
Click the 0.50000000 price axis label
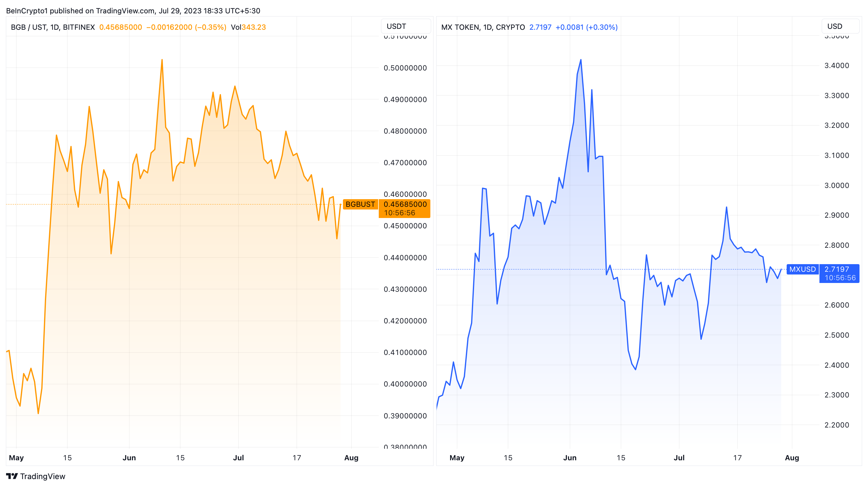pos(405,68)
